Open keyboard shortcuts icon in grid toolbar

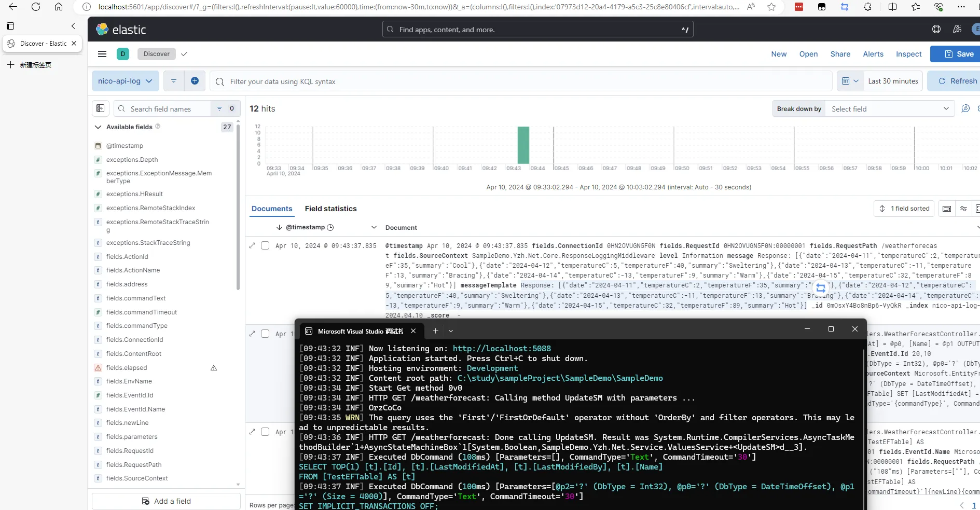[947, 209]
